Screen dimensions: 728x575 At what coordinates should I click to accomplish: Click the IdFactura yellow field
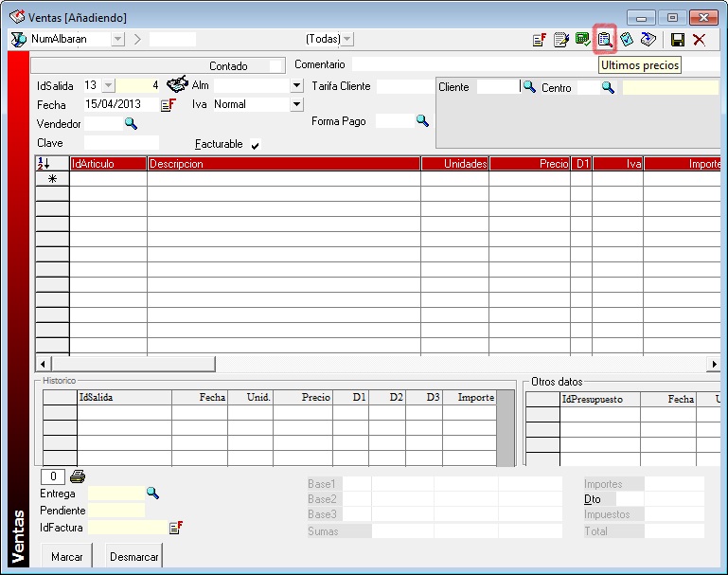tap(127, 527)
